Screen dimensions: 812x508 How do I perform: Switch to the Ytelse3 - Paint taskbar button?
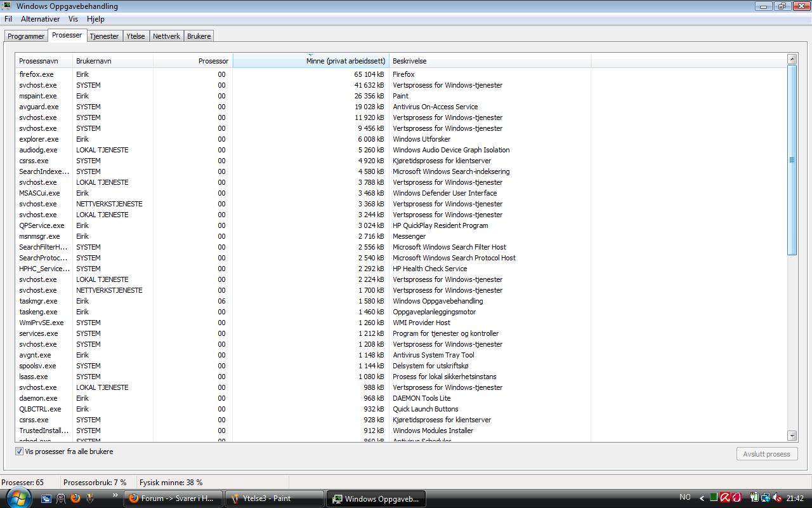tap(274, 498)
